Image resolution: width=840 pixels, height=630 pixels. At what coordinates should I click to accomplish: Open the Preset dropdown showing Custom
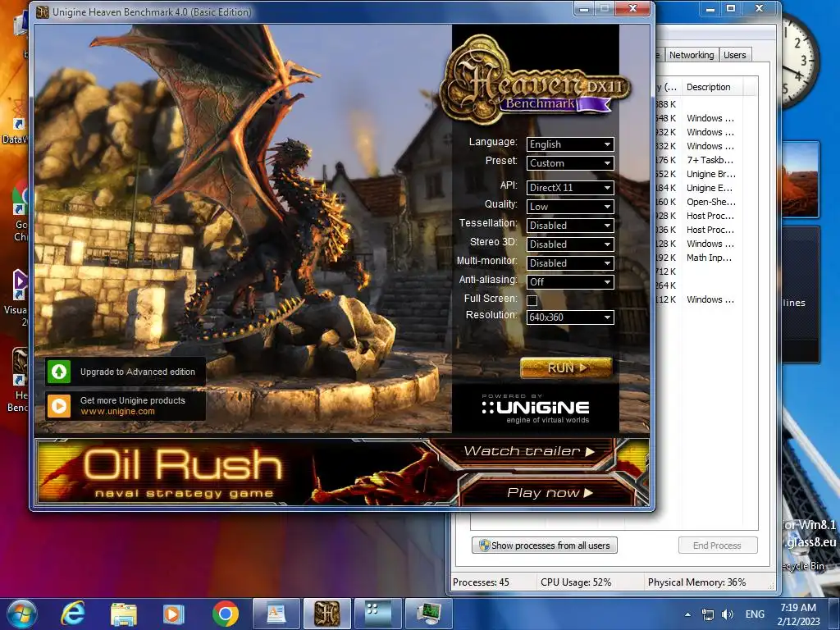[570, 163]
